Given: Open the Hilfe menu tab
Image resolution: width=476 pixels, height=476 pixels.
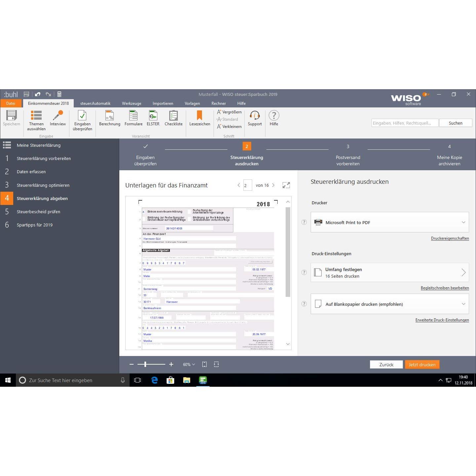Looking at the screenshot, I should [x=241, y=103].
